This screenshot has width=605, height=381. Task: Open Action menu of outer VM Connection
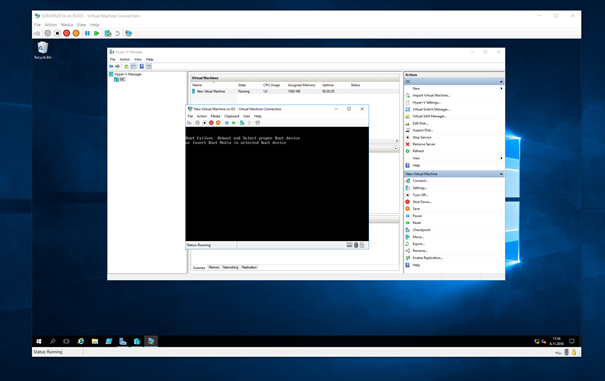point(51,25)
